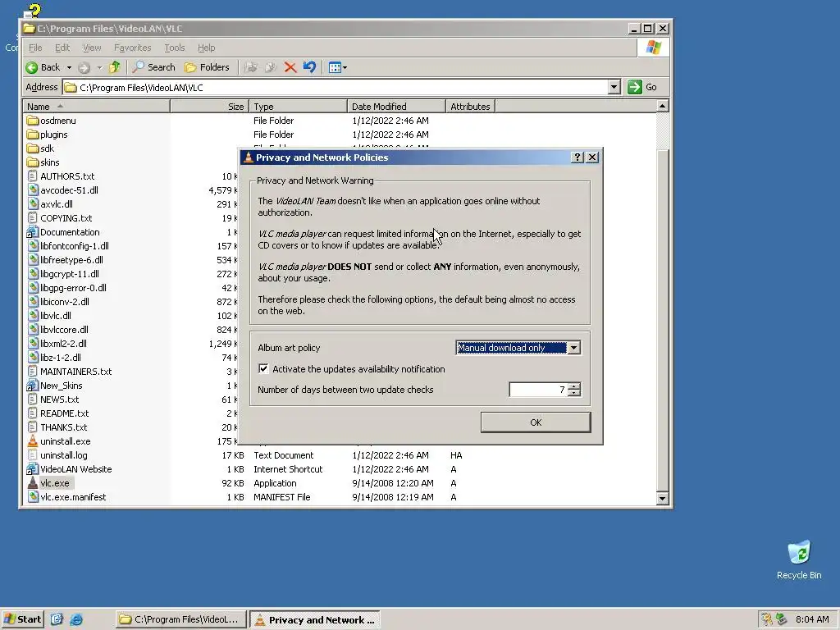
Task: Click OK in Privacy and Network Policies
Action: 536,422
